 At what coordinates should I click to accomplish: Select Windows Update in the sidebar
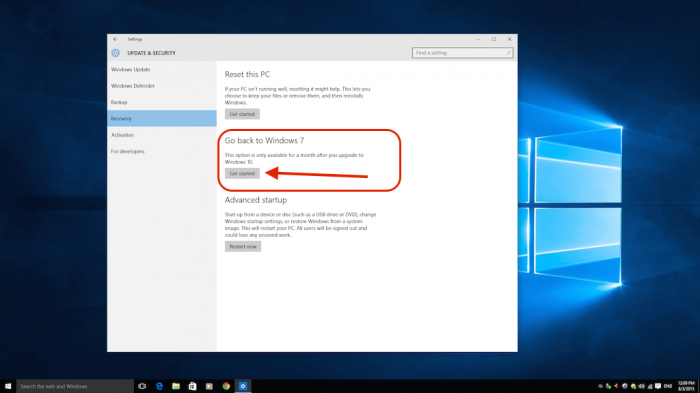(x=162, y=70)
